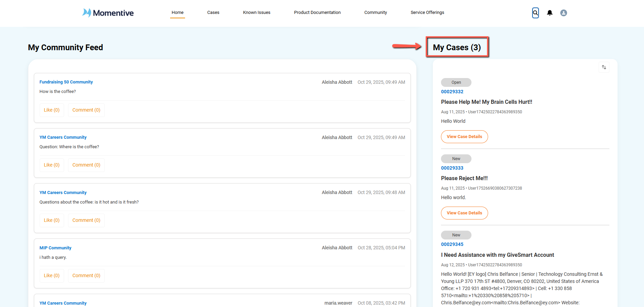Switch to the Community tab
The width and height of the screenshot is (644, 307).
coord(376,12)
